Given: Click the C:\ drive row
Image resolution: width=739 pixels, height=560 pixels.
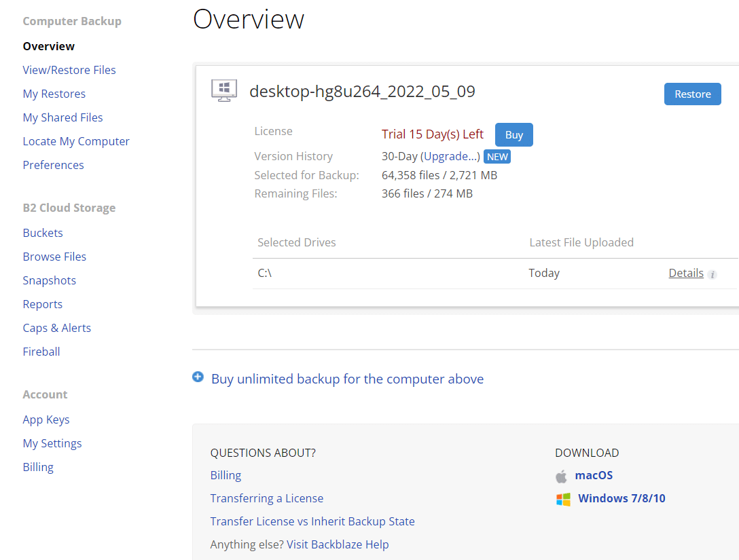Looking at the screenshot, I should 495,274.
